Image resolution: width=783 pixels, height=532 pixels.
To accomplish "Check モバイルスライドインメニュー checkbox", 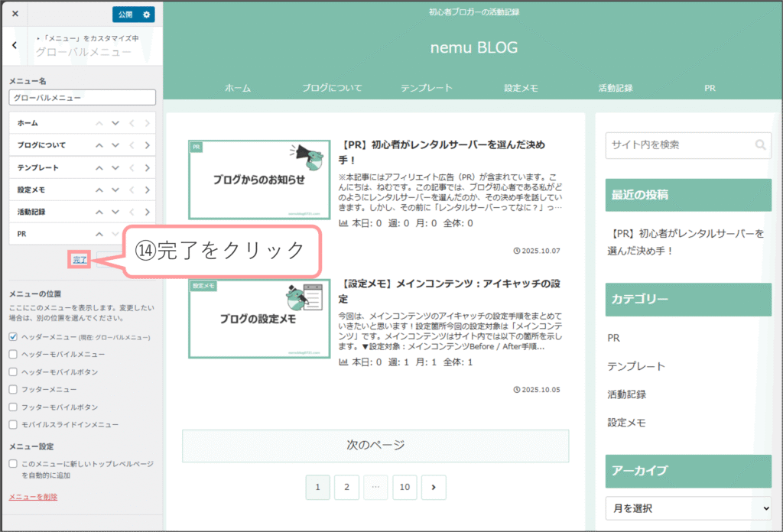I will point(13,425).
